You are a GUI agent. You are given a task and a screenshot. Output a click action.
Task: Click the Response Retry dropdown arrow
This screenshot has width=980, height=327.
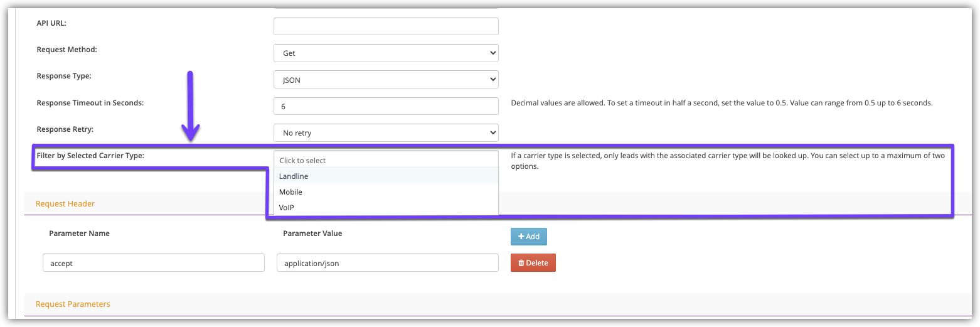[492, 133]
